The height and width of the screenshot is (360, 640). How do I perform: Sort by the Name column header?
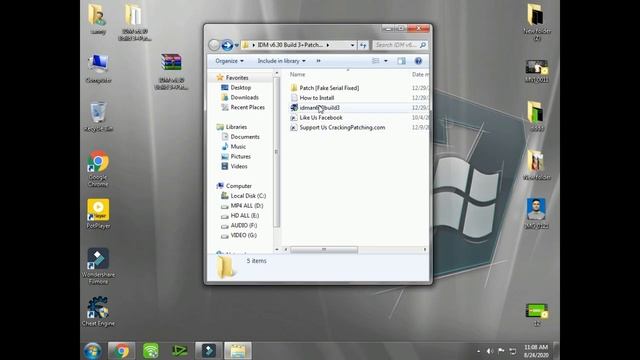298,74
